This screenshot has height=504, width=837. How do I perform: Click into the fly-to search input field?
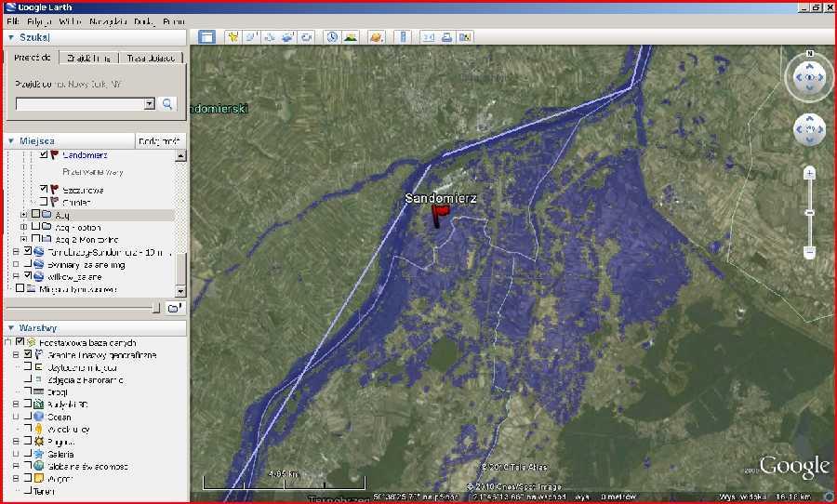[80, 103]
